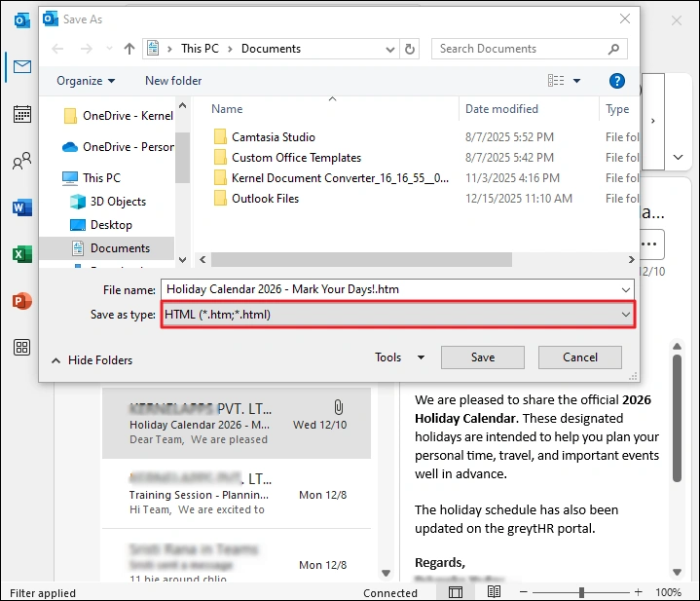The height and width of the screenshot is (601, 700).
Task: Click the zoom in plus button
Action: tap(639, 592)
